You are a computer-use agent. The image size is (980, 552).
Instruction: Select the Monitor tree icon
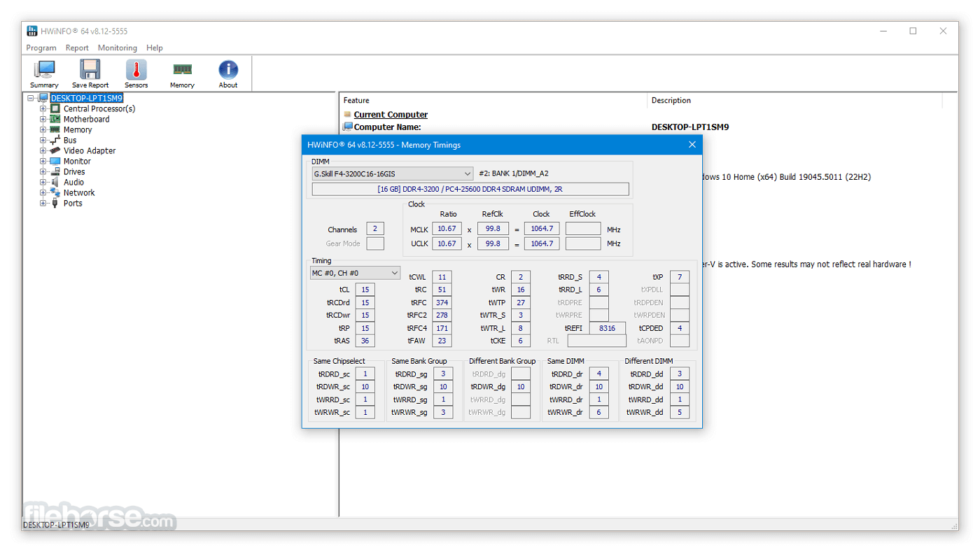click(55, 161)
